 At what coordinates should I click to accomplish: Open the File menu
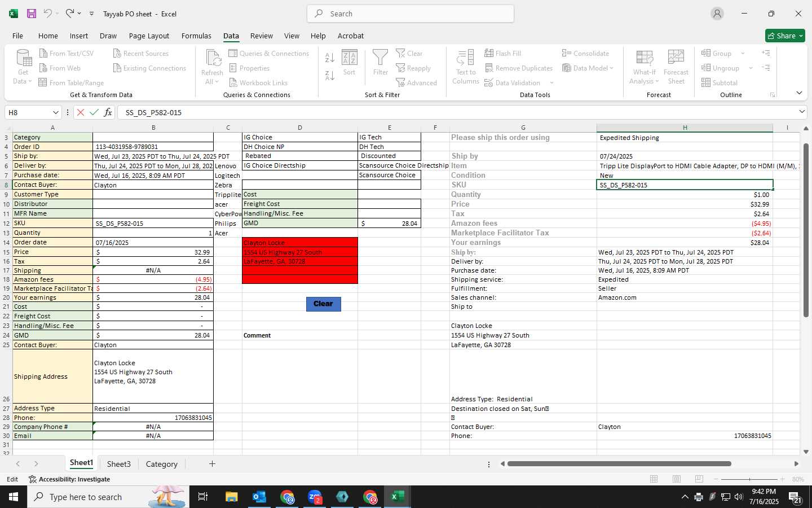point(17,36)
